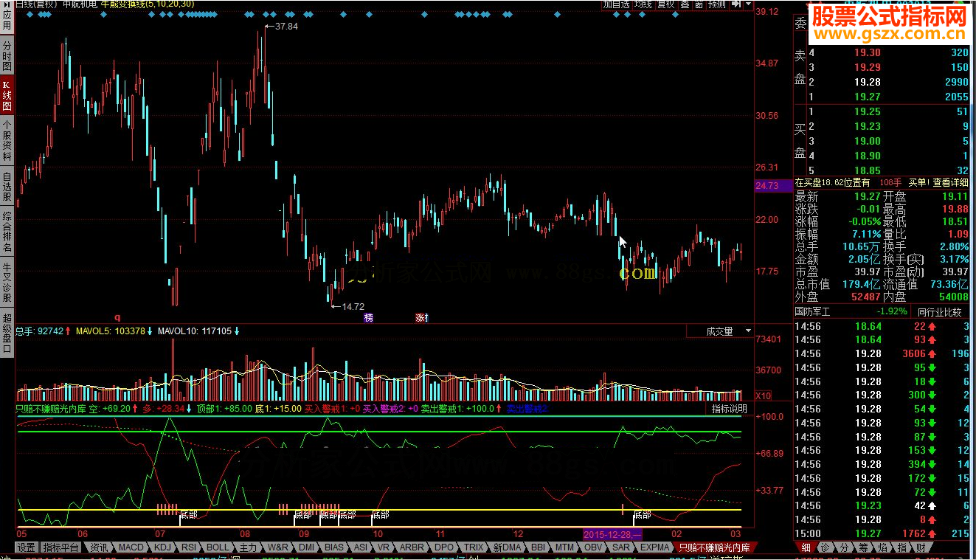This screenshot has width=976, height=560.
Task: Select the 资讯 bottom tab
Action: tap(99, 547)
